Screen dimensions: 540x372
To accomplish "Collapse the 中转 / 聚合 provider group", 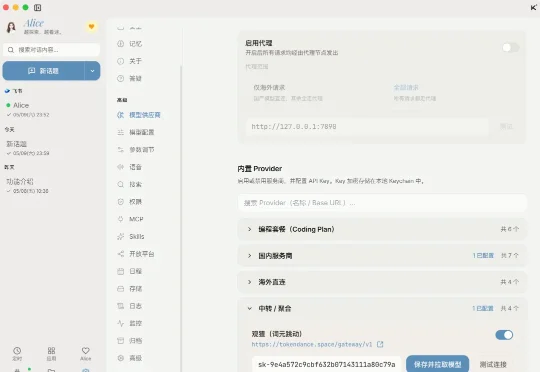I will click(x=382, y=308).
